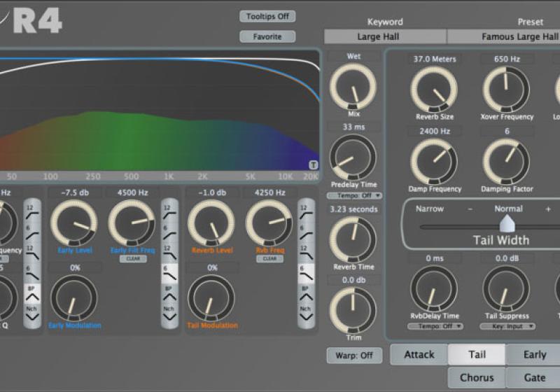Select Nch notch beside Early Filt Freq
Image resolution: width=560 pixels, height=392 pixels.
click(x=169, y=314)
